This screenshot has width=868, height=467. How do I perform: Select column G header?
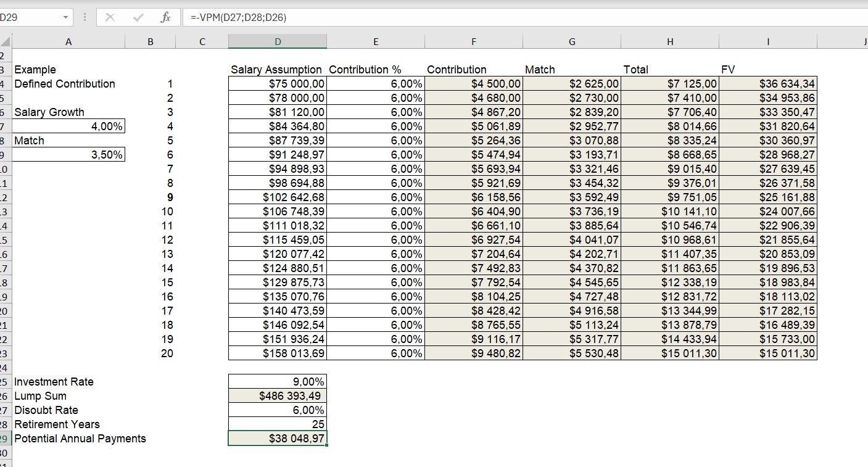point(572,42)
